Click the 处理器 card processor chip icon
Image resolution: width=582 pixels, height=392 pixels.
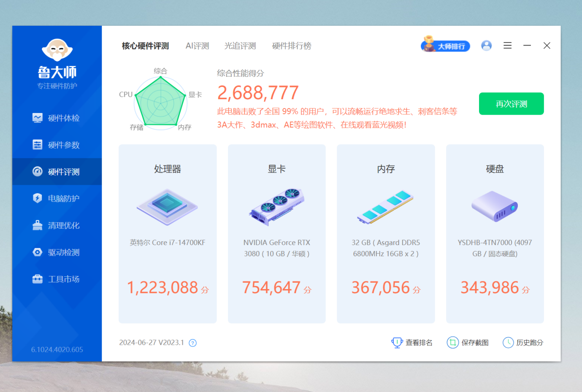tap(167, 207)
